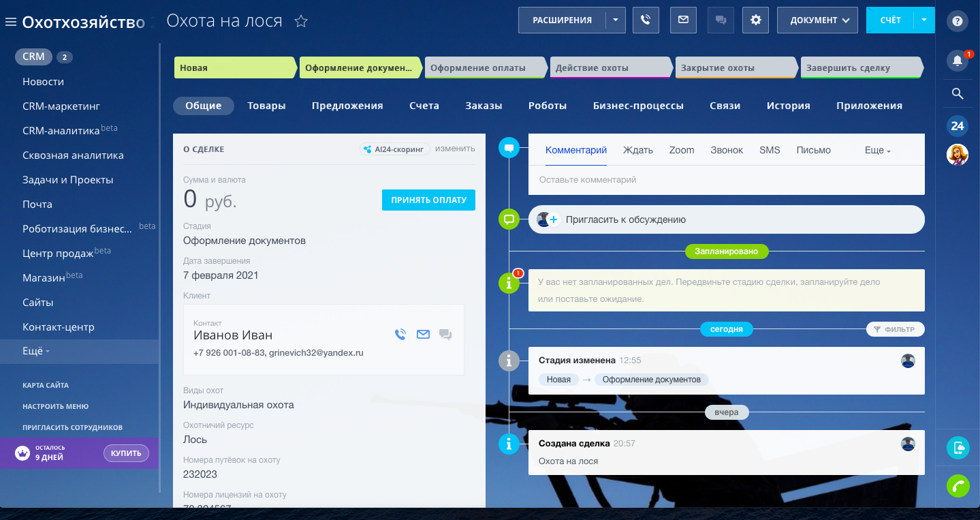Click the green phone dialer icon
The image size is (980, 520).
coord(958,486)
